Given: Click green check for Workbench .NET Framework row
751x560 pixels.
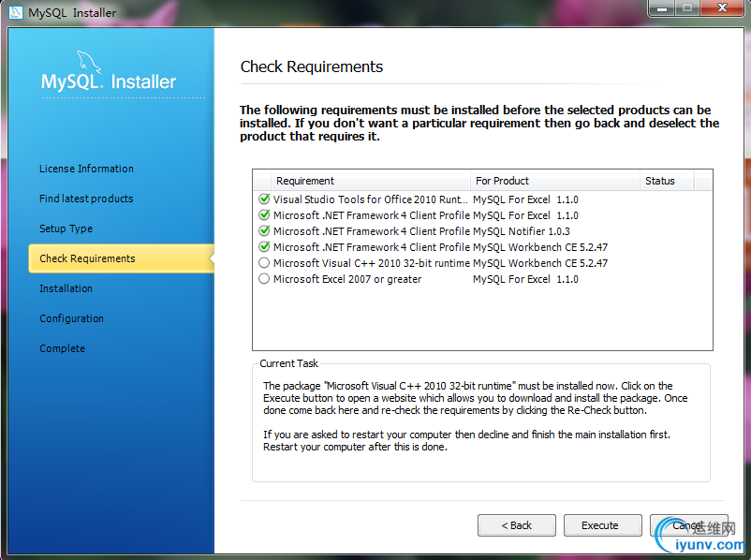Looking at the screenshot, I should click(264, 246).
